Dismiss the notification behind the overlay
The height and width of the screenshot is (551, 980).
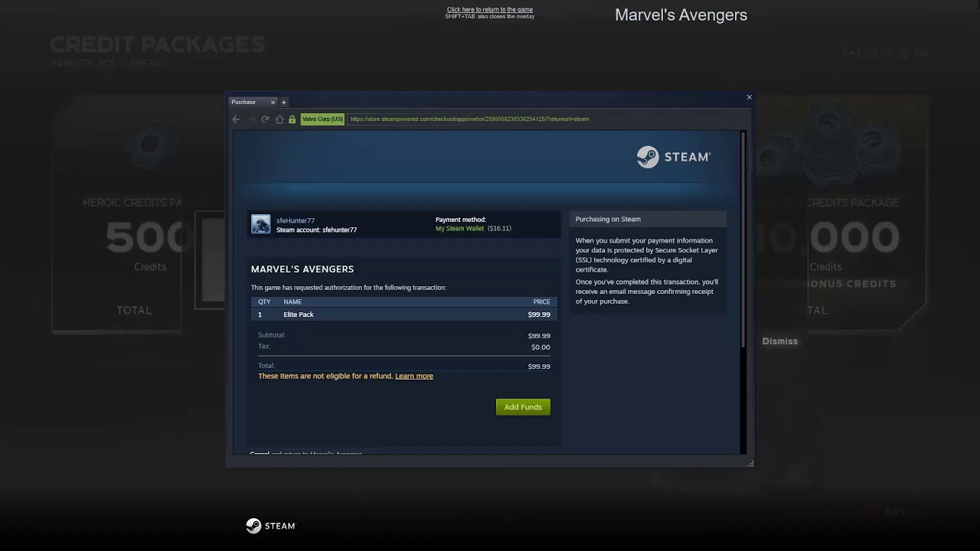point(779,341)
